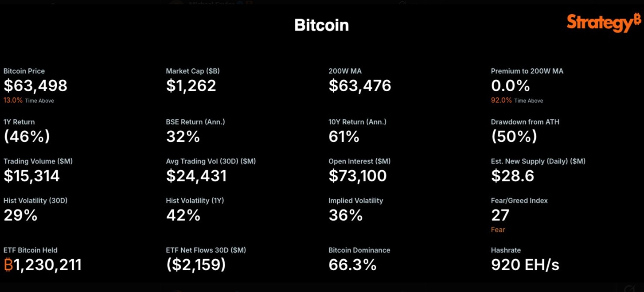Image resolution: width=644 pixels, height=292 pixels.
Task: Click the 92.0% Time Above indicator
Action: (x=517, y=101)
